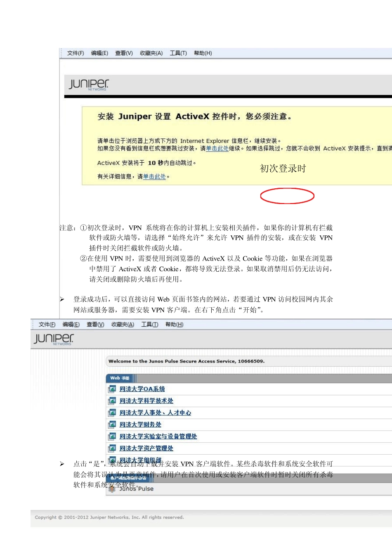Open 工具(T) menu in ActiveX warning window

pyautogui.click(x=178, y=53)
